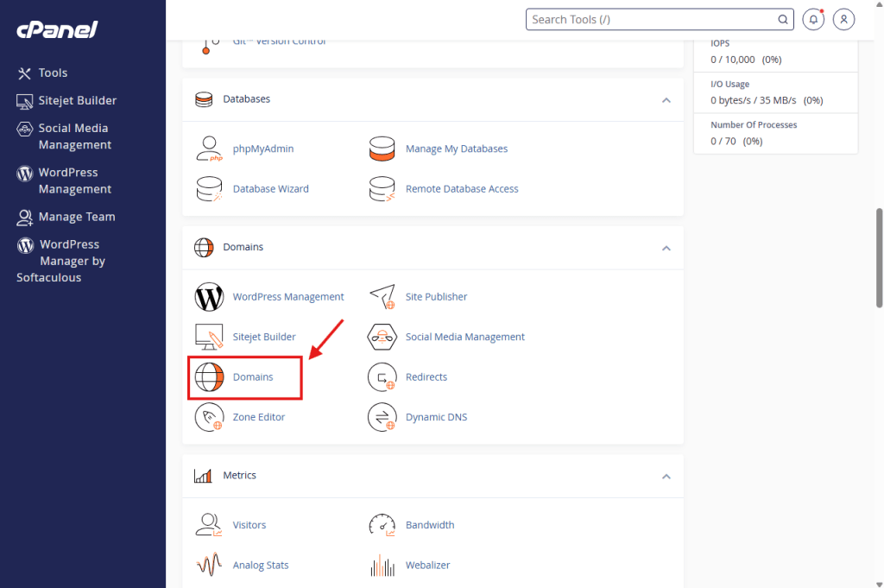Open the phpMyAdmin icon
The height and width of the screenshot is (588, 884).
click(210, 149)
